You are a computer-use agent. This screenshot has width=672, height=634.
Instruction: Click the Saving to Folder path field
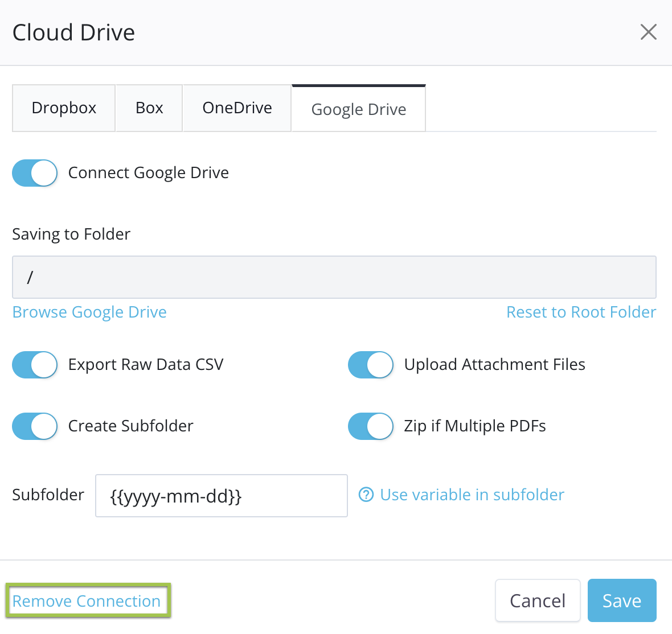[334, 277]
